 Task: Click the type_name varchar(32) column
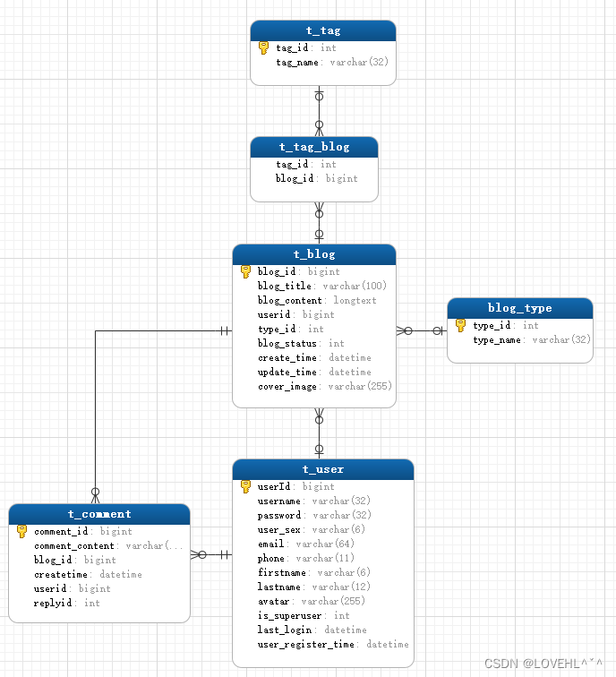(x=532, y=339)
